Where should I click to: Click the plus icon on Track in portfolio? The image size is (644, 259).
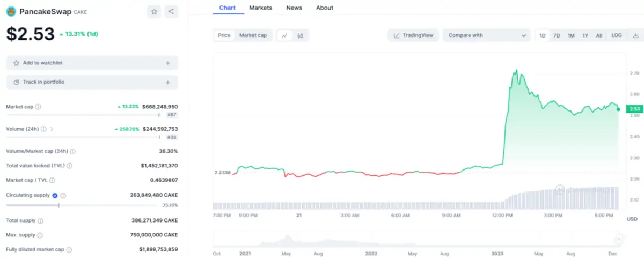(x=167, y=82)
